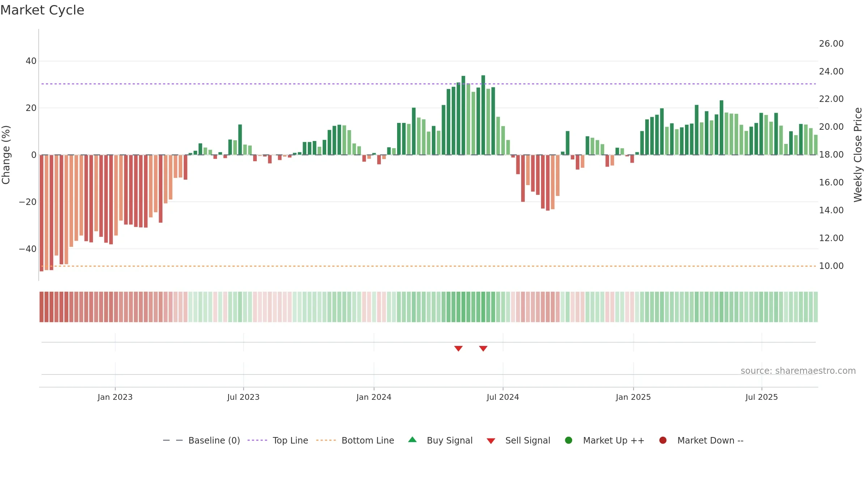Click the Market Up ++ green circle icon
This screenshot has height=488, width=868.
[x=569, y=440]
